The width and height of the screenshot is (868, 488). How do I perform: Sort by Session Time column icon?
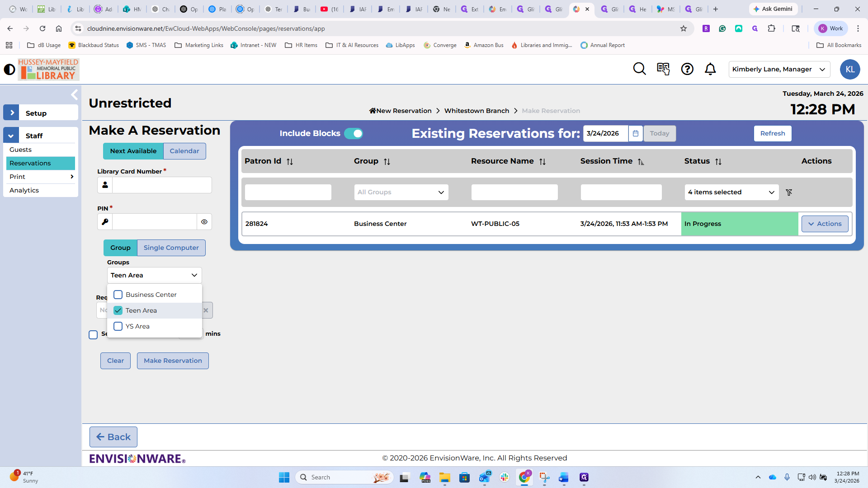click(641, 162)
